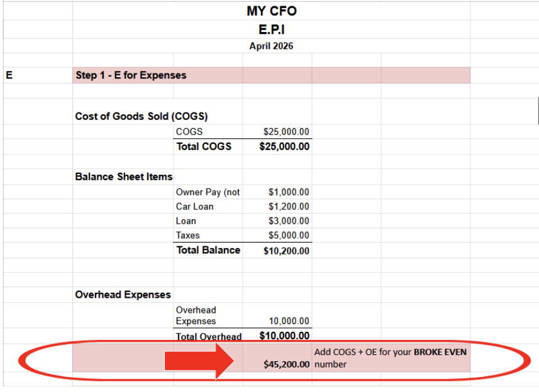Viewport: 539px width, 392px height.
Task: Click the Owner Pay row label
Action: click(x=208, y=192)
